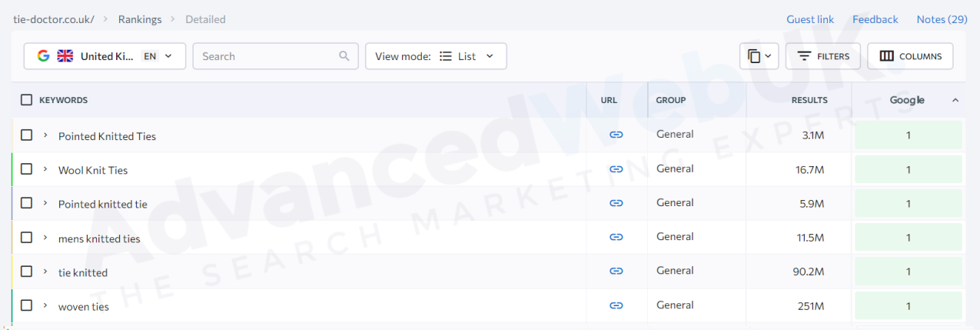Click the search magnifier icon

pos(344,56)
